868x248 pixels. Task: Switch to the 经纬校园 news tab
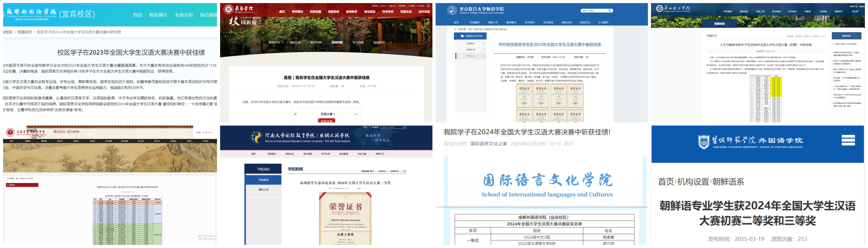[x=337, y=42]
